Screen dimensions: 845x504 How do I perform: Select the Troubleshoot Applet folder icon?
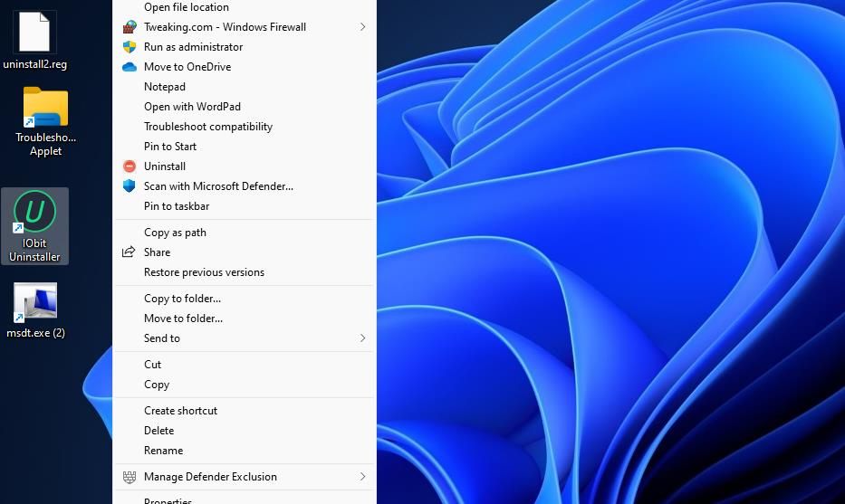tap(45, 109)
